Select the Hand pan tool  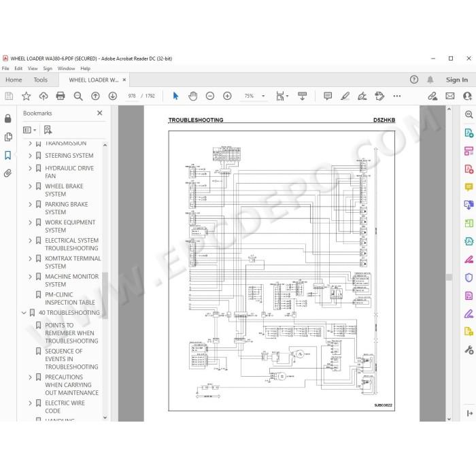click(192, 96)
